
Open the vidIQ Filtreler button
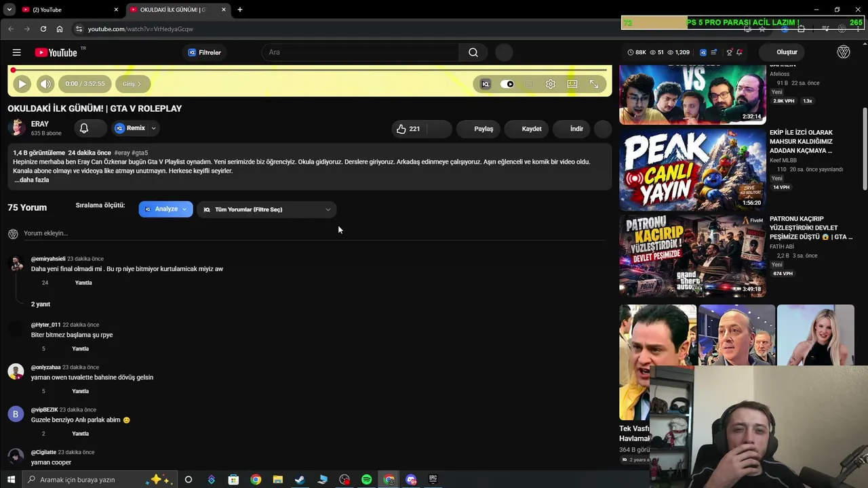coord(205,52)
